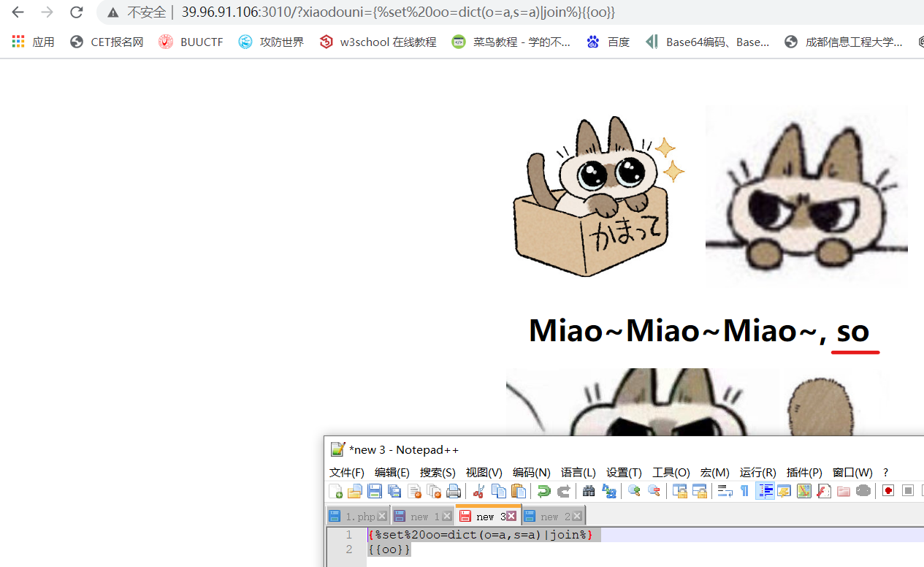
Task: Open Find with the binoculars icon
Action: tap(589, 491)
